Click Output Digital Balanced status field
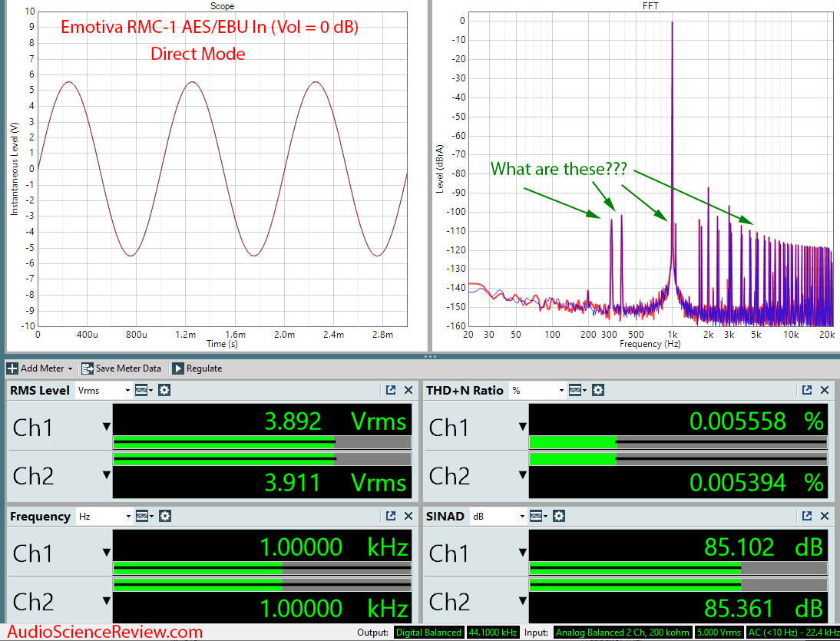The width and height of the screenshot is (840, 641). coord(428,633)
